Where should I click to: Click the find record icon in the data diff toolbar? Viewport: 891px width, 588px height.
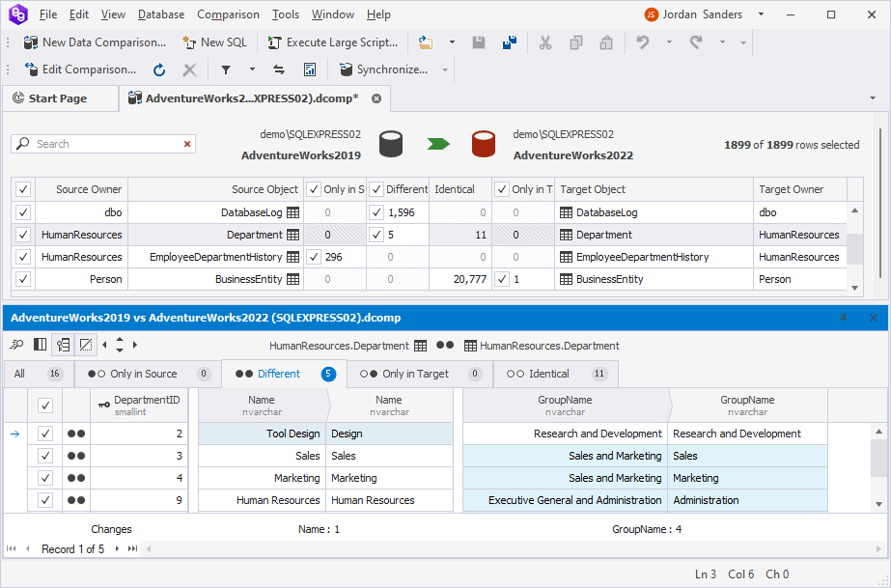tap(16, 345)
